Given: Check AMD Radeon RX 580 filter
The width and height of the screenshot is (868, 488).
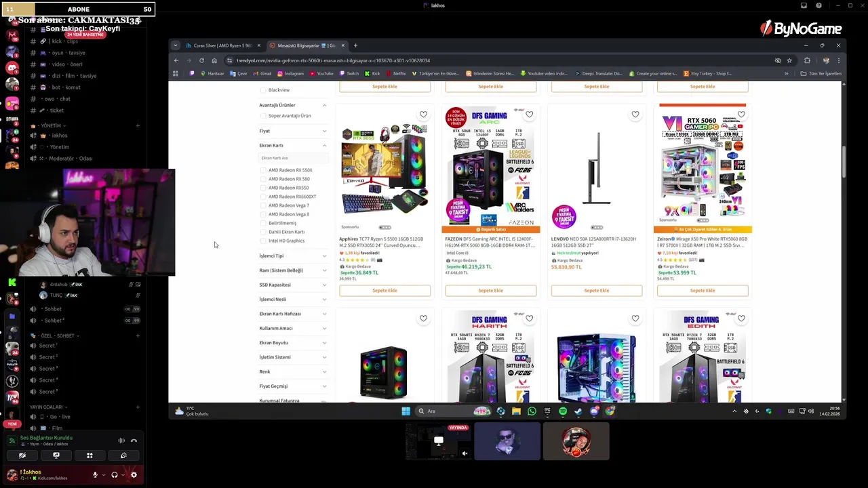Looking at the screenshot, I should pos(263,179).
